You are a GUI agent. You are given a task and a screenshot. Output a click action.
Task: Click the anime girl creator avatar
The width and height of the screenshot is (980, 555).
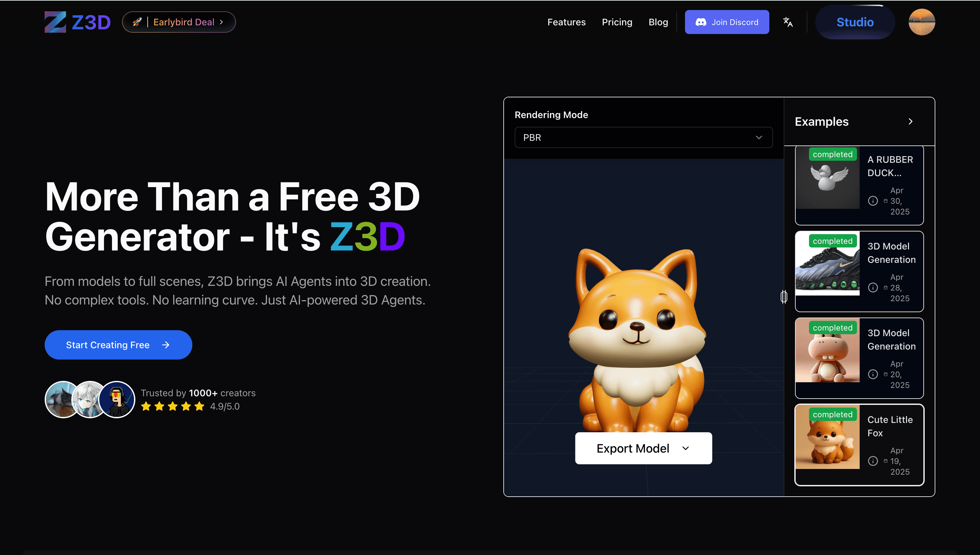88,400
